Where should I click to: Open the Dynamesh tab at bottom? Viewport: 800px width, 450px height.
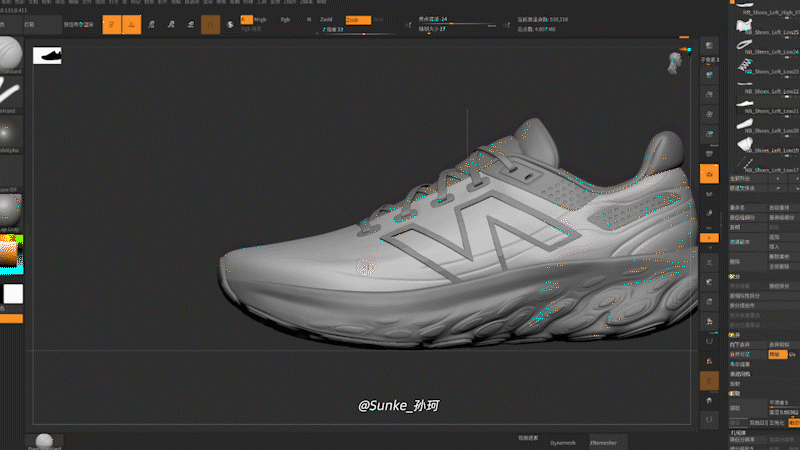click(x=563, y=443)
